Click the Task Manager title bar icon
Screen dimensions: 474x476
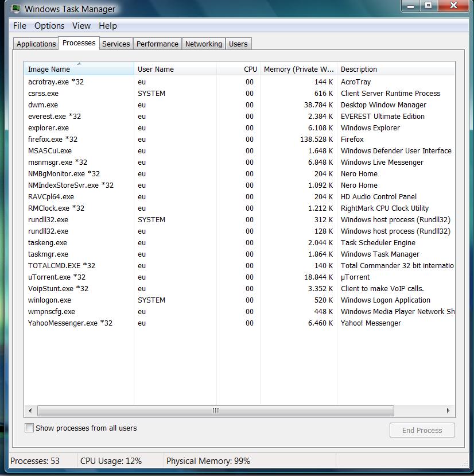15,8
